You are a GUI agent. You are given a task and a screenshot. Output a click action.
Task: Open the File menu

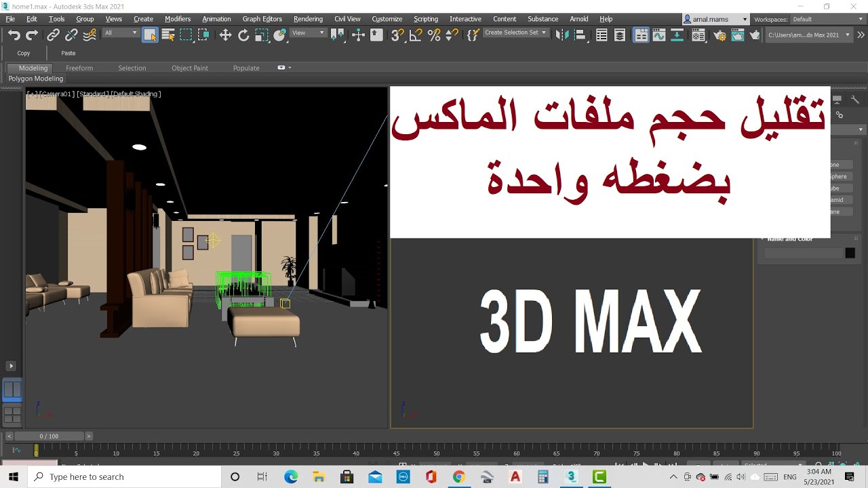(10, 19)
